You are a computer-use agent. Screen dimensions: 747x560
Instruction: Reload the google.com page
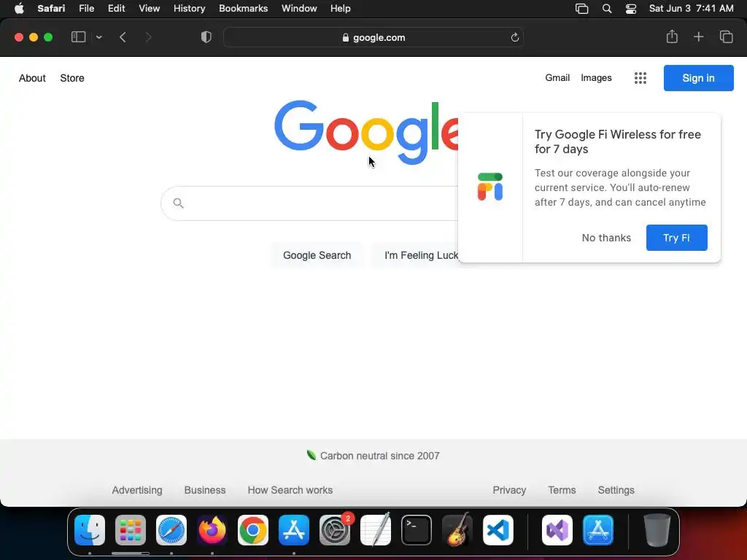pos(514,38)
